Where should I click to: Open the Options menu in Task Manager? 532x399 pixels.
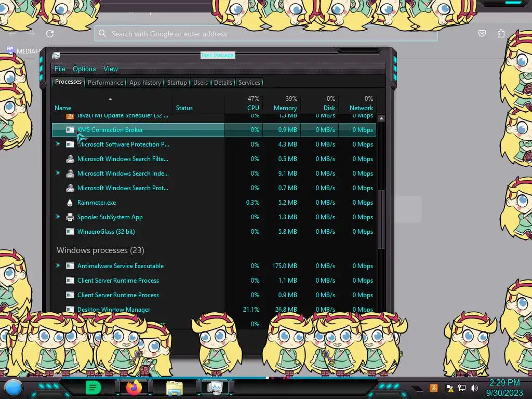click(x=84, y=69)
